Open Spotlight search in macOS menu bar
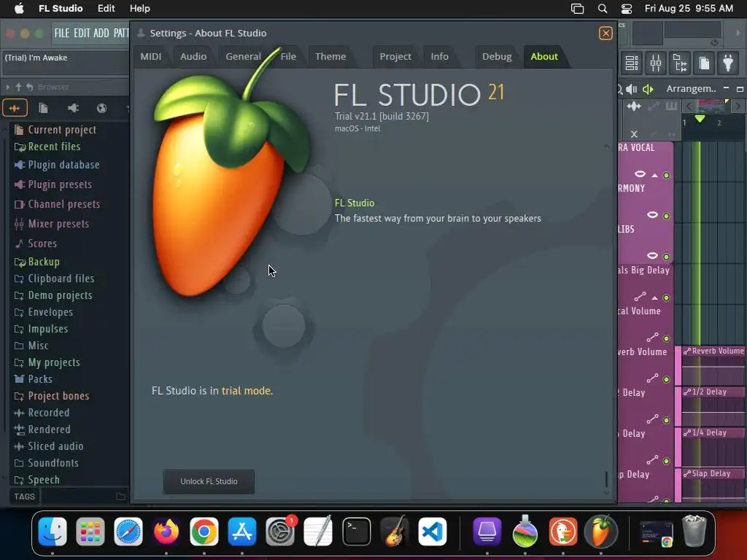 tap(602, 9)
